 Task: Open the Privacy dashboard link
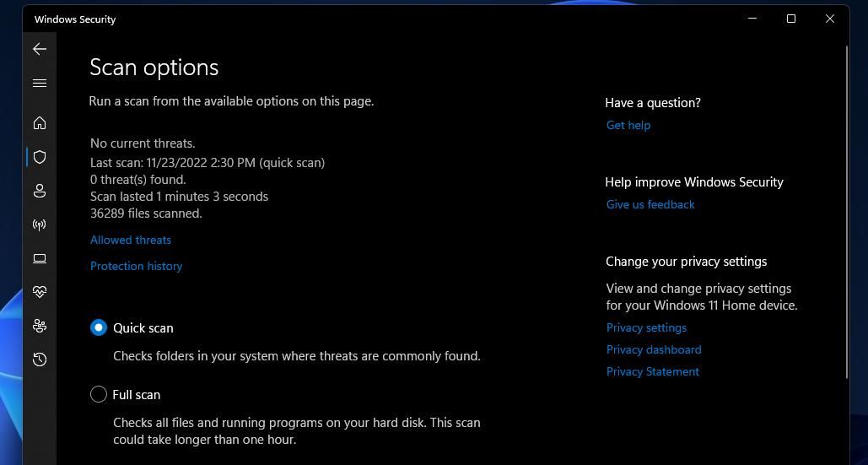pos(654,349)
